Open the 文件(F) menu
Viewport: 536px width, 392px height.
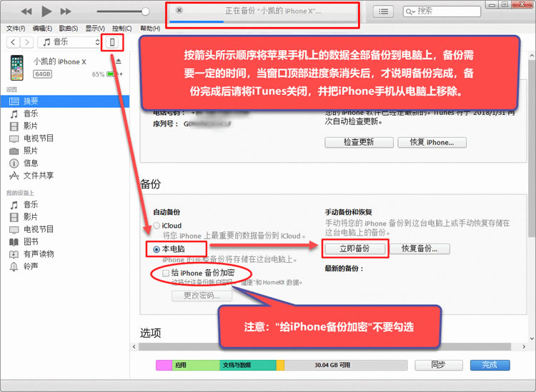[16, 29]
